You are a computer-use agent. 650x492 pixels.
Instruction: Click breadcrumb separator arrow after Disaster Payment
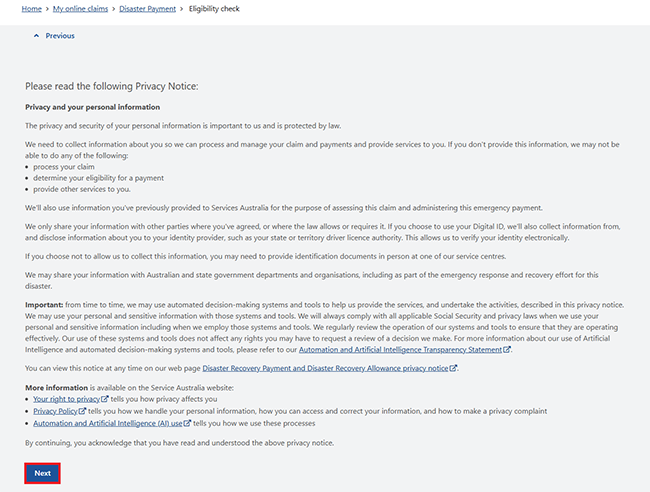pyautogui.click(x=182, y=9)
